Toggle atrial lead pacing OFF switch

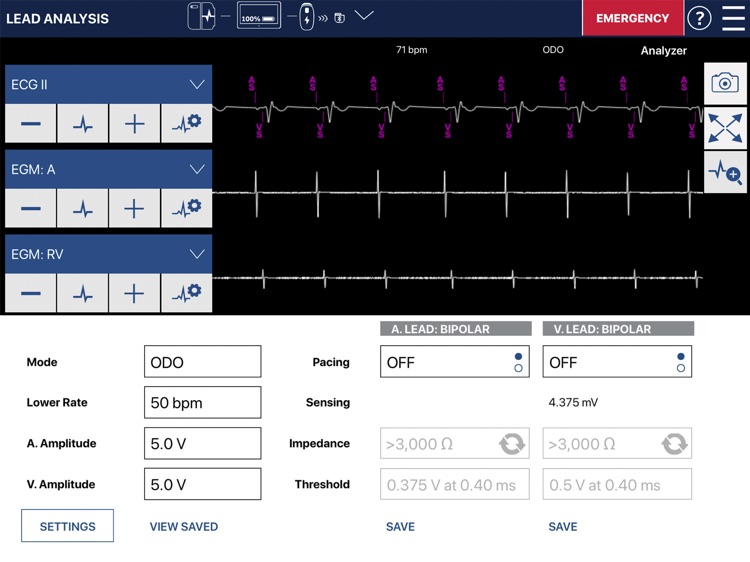pos(455,362)
